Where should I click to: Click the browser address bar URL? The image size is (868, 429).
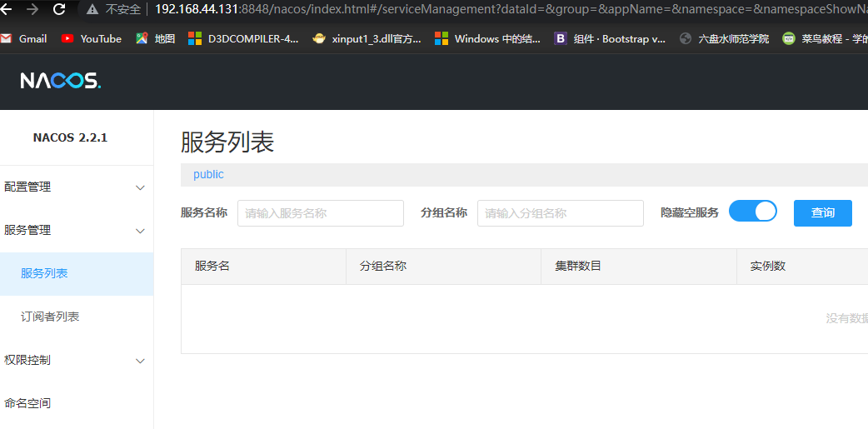(x=509, y=9)
